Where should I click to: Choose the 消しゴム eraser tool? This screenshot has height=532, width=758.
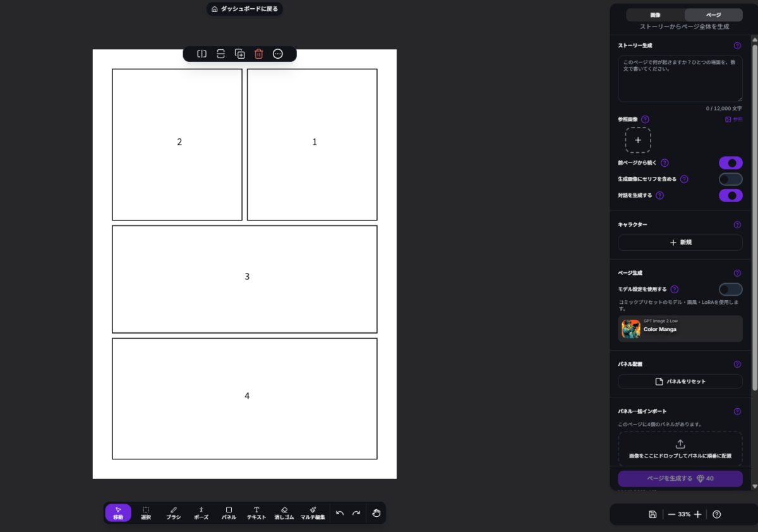[284, 513]
